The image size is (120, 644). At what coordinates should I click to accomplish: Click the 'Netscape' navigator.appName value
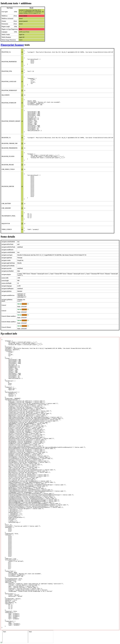(20, 258)
